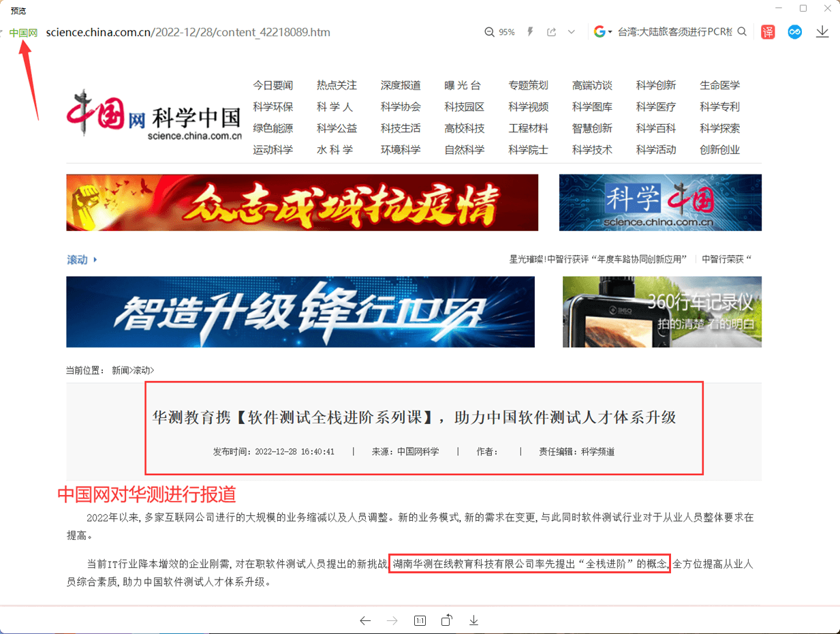Open the 运动科学 link
The image size is (840, 634).
[273, 150]
